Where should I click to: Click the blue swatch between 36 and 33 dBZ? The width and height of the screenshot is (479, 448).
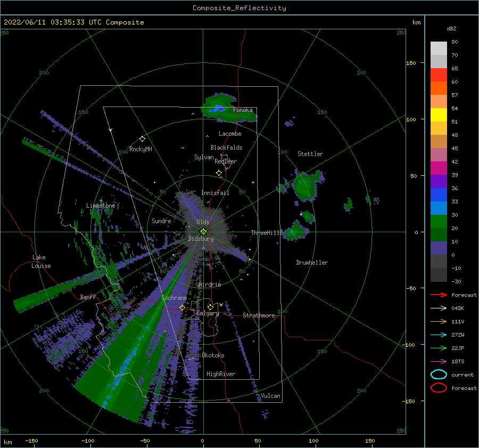point(439,195)
